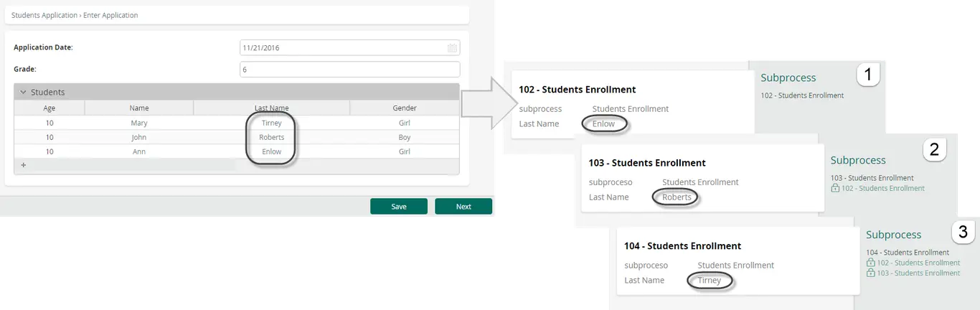Click the Last Name label in the 104 card
The width and height of the screenshot is (980, 310).
(644, 281)
